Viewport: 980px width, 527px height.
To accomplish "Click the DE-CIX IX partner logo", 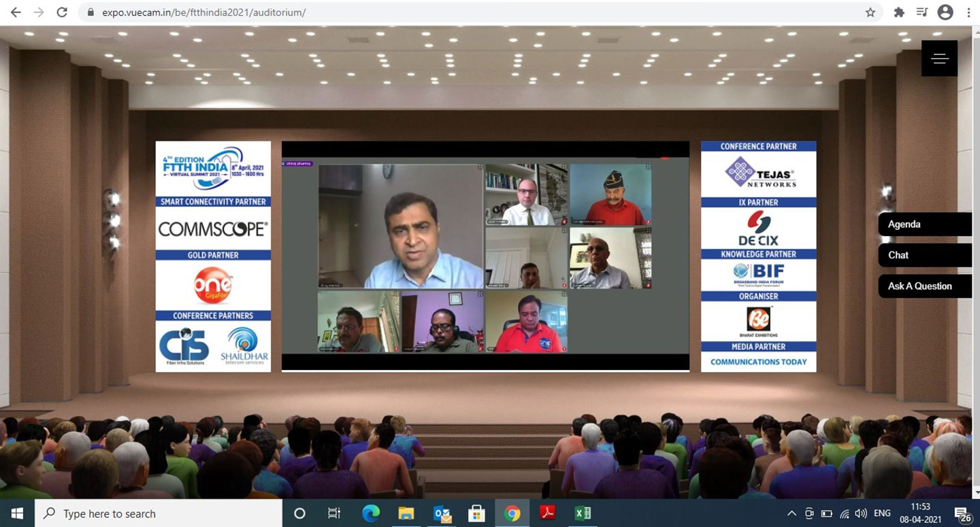I will (759, 228).
